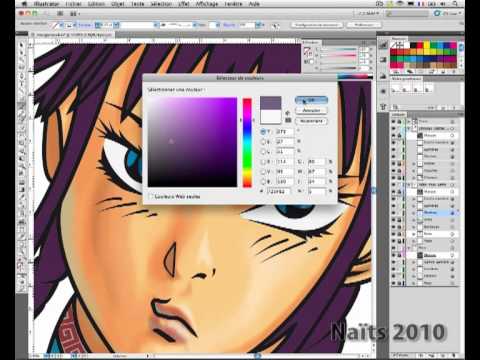Select the Calques panel tab
Image resolution: width=480 pixels, height=360 pixels.
click(x=398, y=115)
